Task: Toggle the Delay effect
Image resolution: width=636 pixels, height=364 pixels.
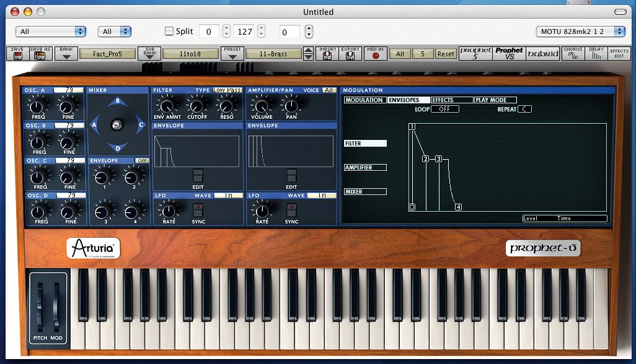Action: pos(596,53)
